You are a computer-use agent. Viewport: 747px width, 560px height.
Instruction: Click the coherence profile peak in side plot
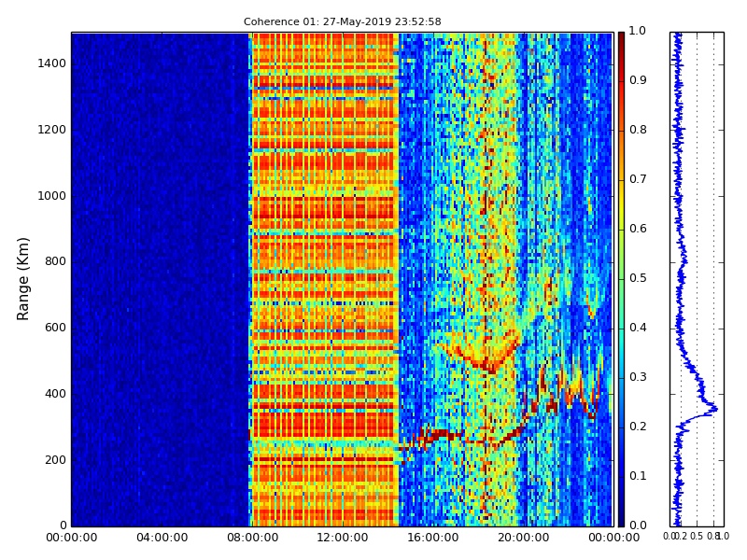[x=714, y=408]
